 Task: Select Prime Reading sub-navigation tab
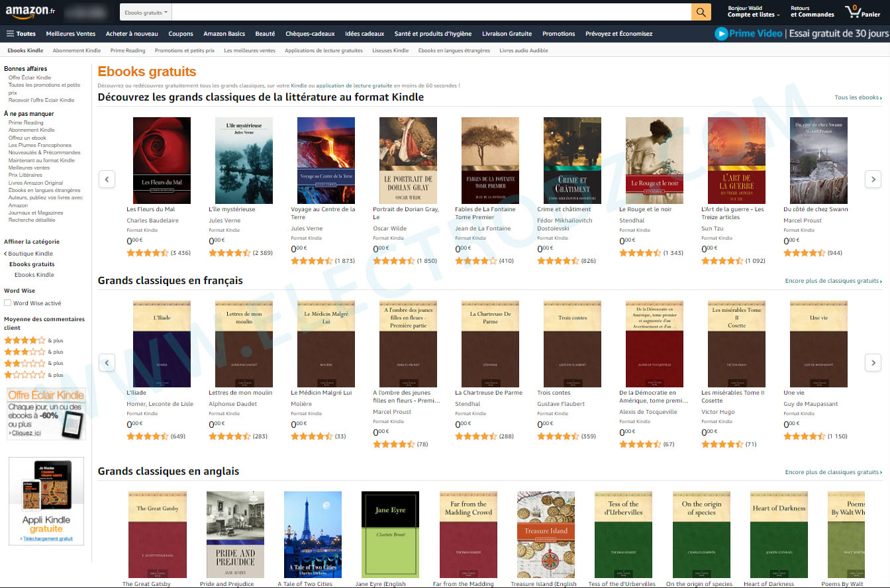[128, 50]
